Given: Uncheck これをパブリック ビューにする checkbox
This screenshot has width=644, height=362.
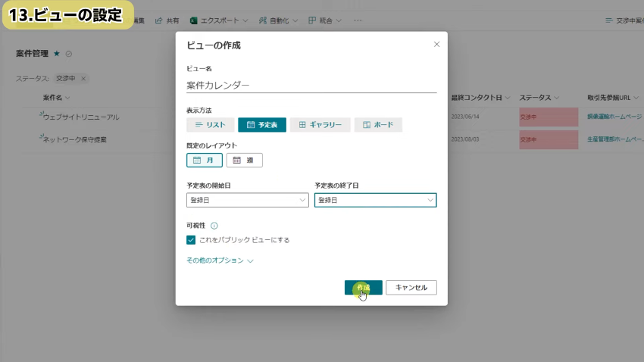Looking at the screenshot, I should pyautogui.click(x=191, y=240).
